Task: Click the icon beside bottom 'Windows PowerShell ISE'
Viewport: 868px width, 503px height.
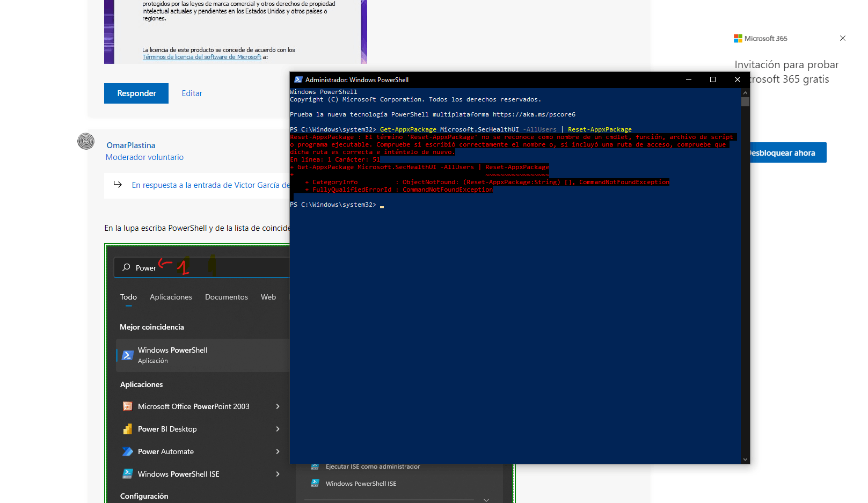Action: (x=315, y=483)
